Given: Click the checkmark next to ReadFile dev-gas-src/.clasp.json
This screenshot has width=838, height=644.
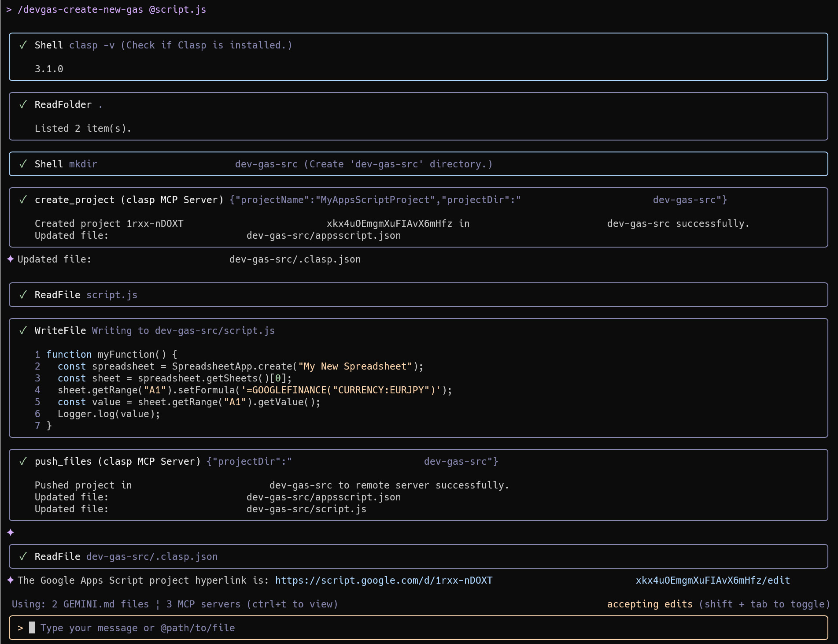Looking at the screenshot, I should tap(23, 557).
